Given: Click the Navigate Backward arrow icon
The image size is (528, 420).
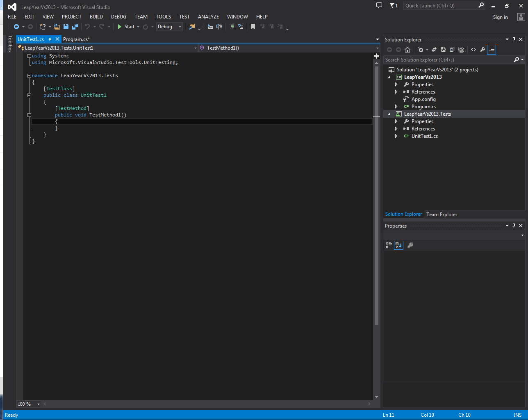Looking at the screenshot, I should point(17,27).
